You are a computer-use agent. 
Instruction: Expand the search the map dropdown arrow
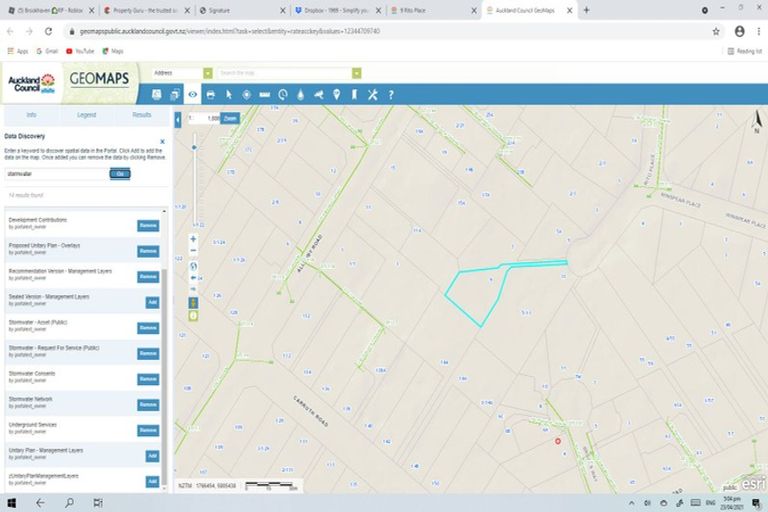click(356, 73)
